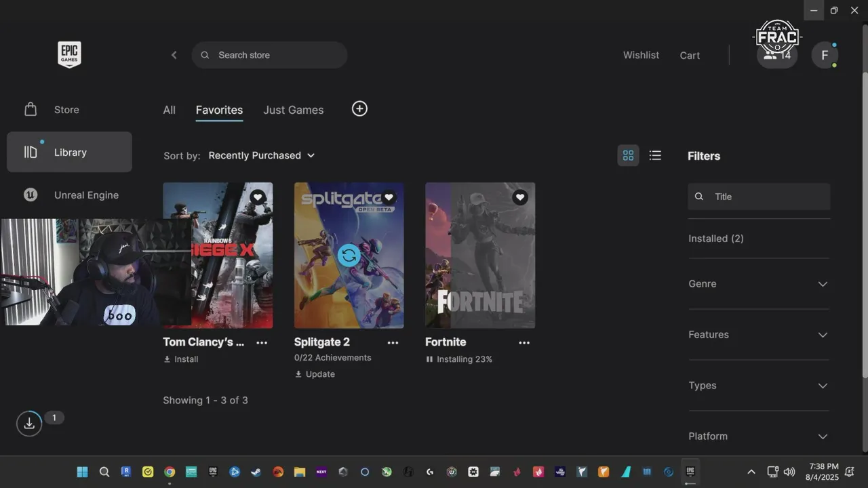Open volume control in system tray
This screenshot has height=488, width=868.
coord(789,472)
